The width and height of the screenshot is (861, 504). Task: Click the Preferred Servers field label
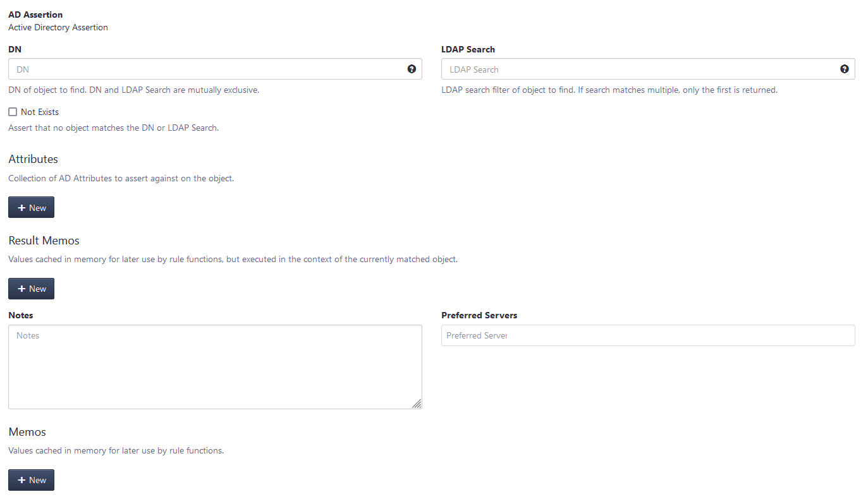[x=479, y=315]
